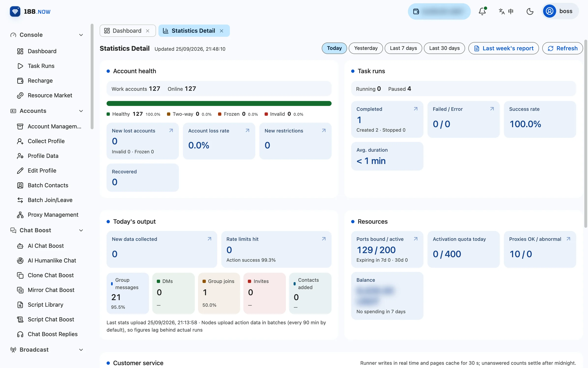Collapse the Broadcast section chevron
Image resolution: width=588 pixels, height=368 pixels.
[x=81, y=350]
